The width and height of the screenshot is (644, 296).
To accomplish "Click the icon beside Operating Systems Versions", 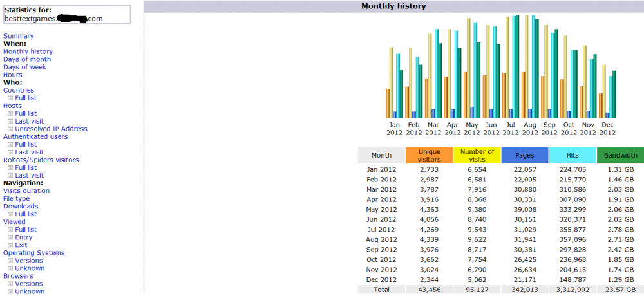I will (x=10, y=261).
